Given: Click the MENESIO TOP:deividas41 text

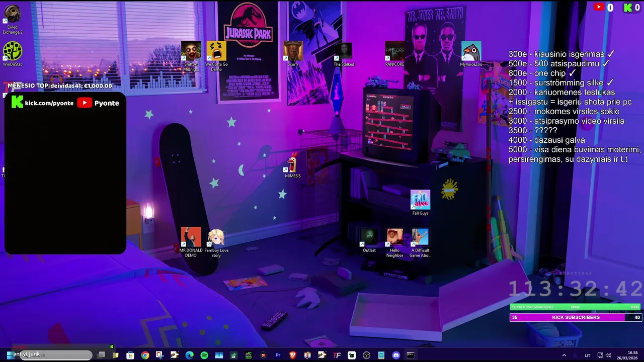Looking at the screenshot, I should tap(60, 86).
